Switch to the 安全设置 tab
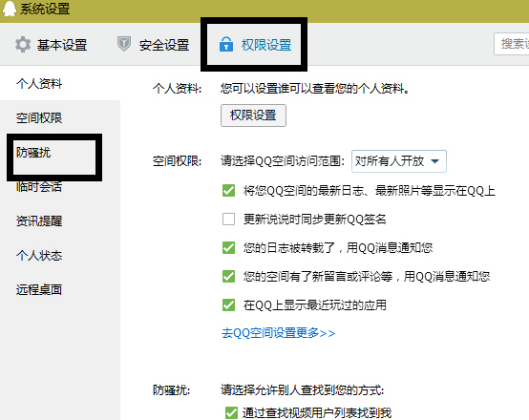The image size is (529, 420). (x=154, y=45)
